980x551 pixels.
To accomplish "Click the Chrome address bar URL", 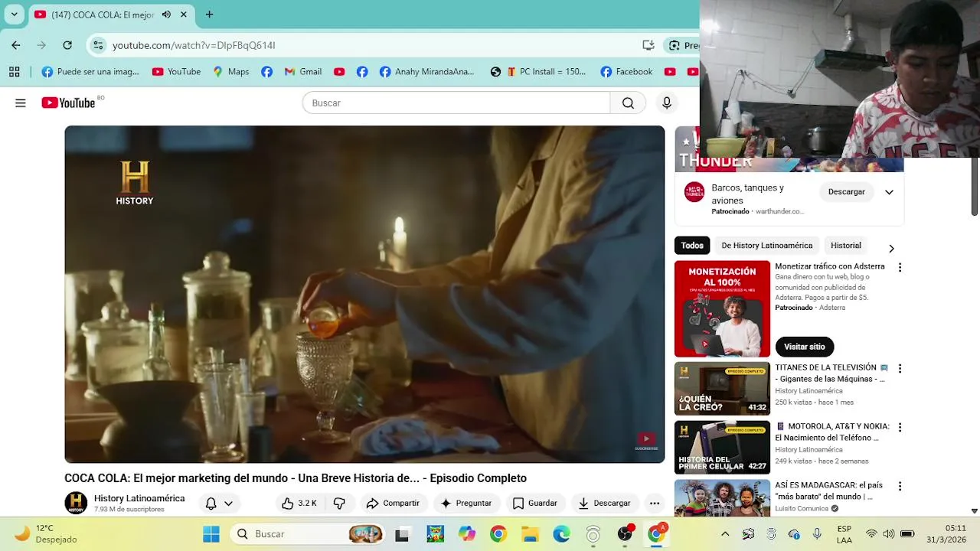I will pos(194,45).
